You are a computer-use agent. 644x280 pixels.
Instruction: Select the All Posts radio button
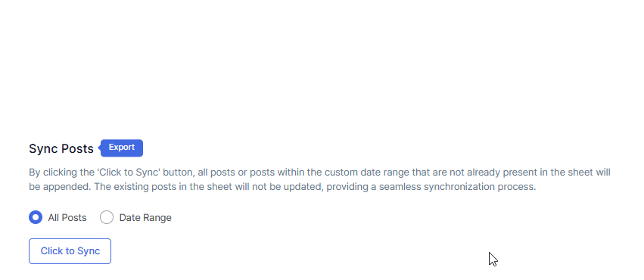pyautogui.click(x=36, y=217)
